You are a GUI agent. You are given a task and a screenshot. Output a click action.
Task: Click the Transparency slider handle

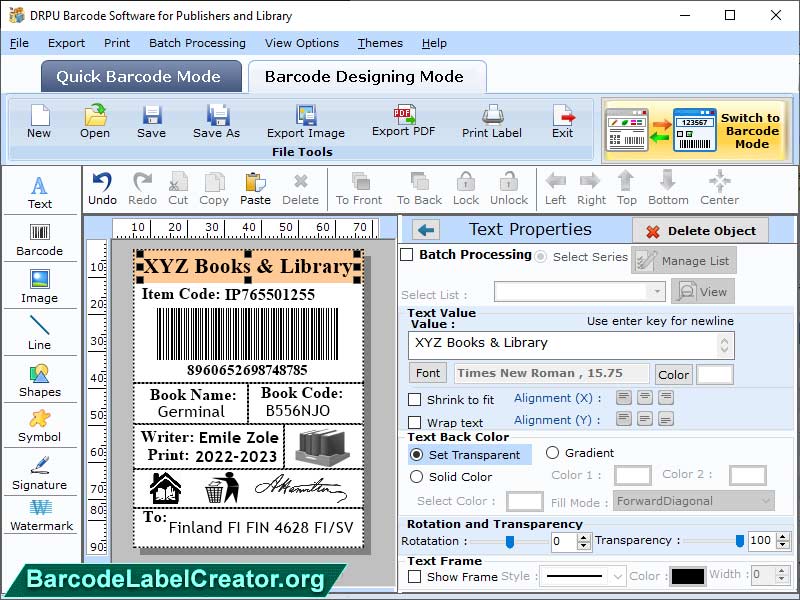click(x=739, y=541)
